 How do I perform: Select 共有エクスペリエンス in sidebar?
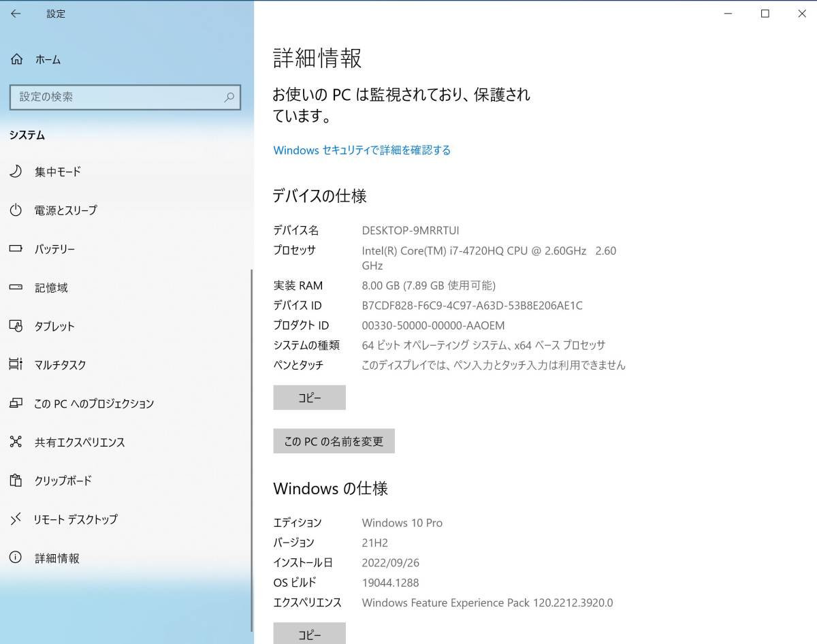tap(126, 442)
